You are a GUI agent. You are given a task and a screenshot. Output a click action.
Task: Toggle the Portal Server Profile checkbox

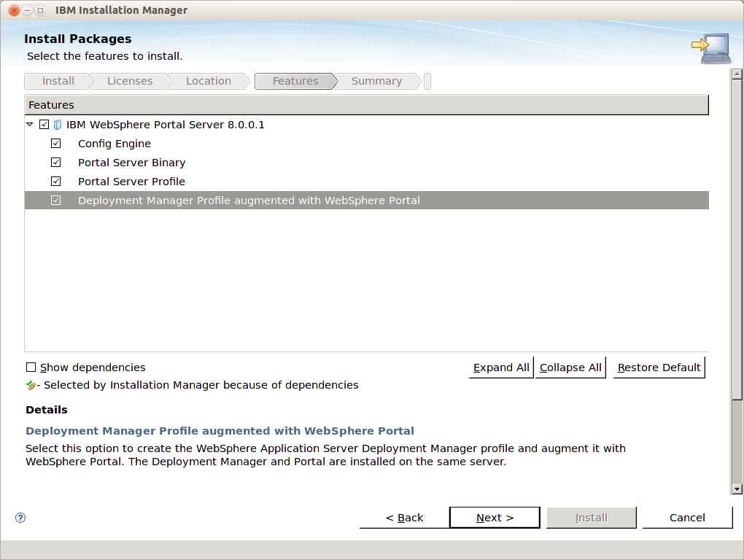click(56, 181)
